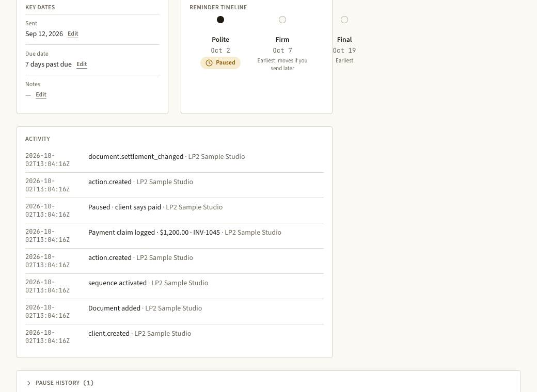Click the Pause History chevron arrow
Viewport: 537px width, 392px height.
click(x=29, y=383)
